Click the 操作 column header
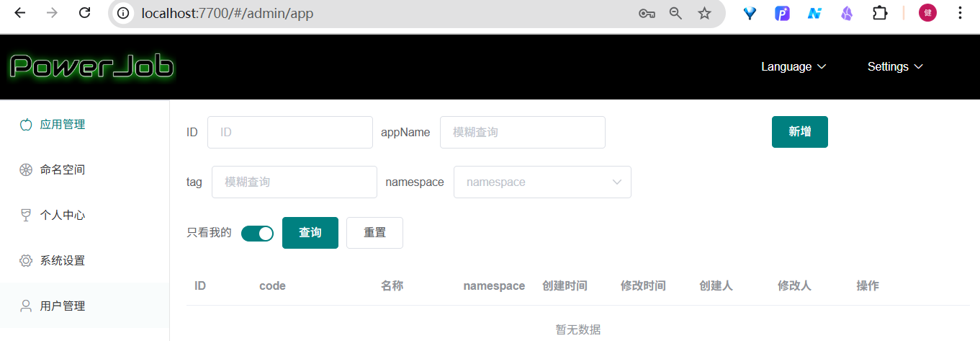Viewport: 980px width, 341px height. (868, 285)
